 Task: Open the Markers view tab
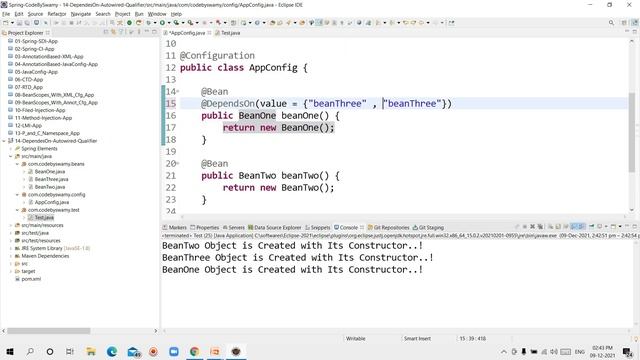[175, 227]
